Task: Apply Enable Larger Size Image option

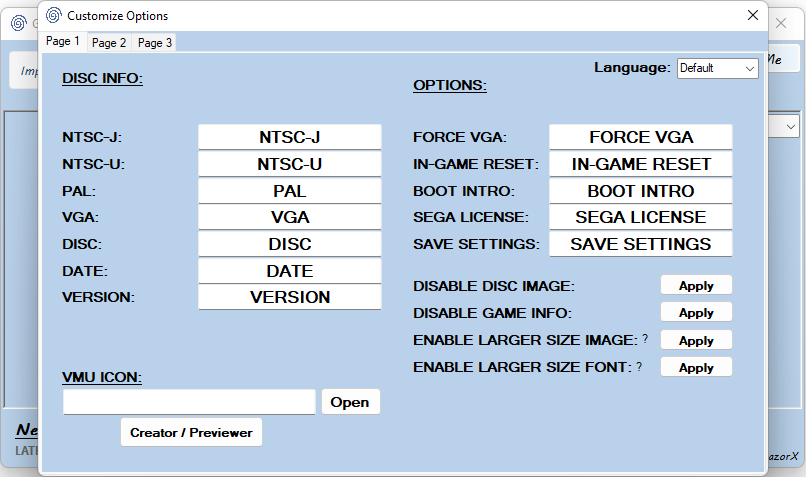Action: pos(696,340)
